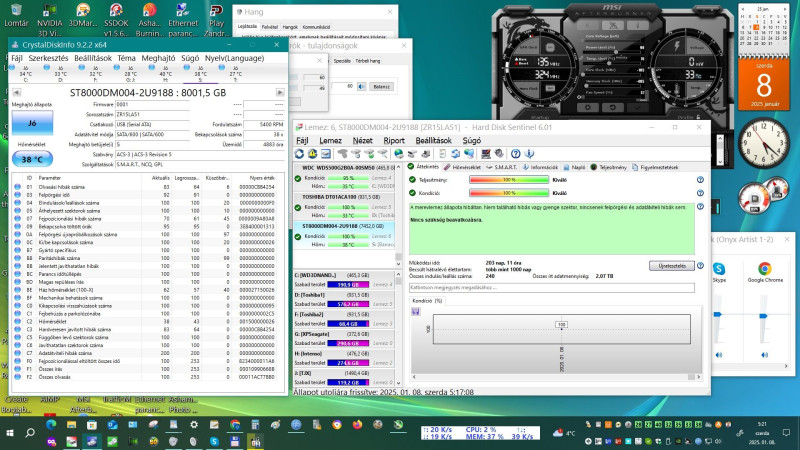Click the Jó health status button
This screenshot has height=450, width=800.
32,123
